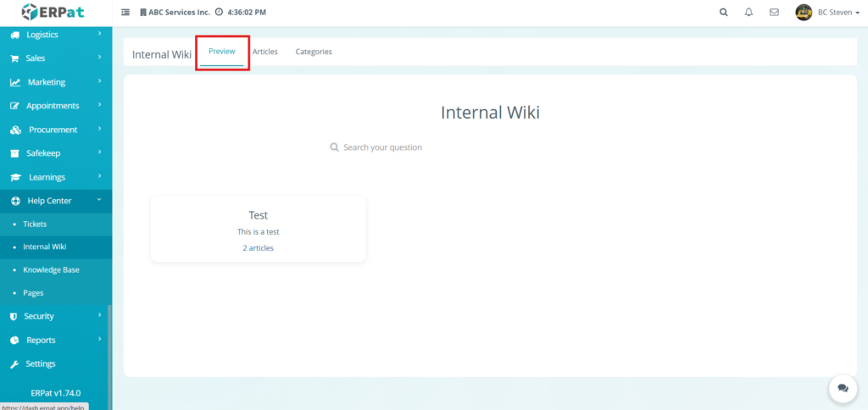868x410 pixels.
Task: Click the Safekeep archive icon
Action: [x=15, y=153]
